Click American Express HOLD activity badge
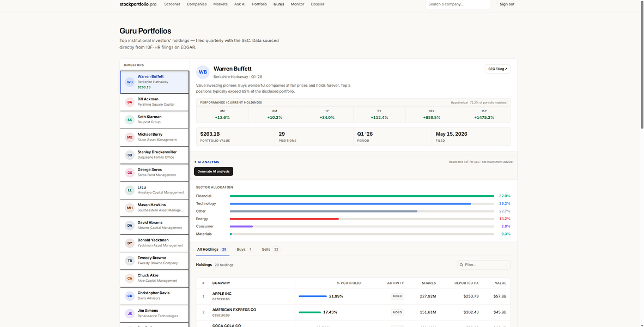Viewport: 644px width, 327px height. [x=397, y=312]
